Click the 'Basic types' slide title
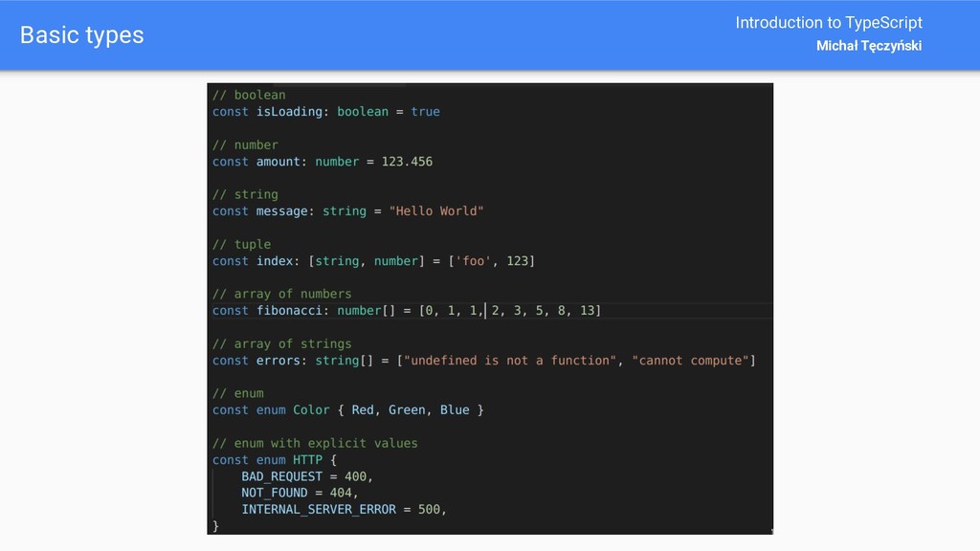Image resolution: width=980 pixels, height=551 pixels. [x=82, y=35]
